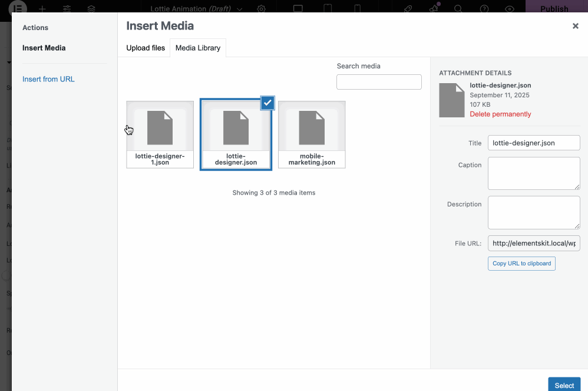Preview changes with the eye icon
The height and width of the screenshot is (391, 588).
pyautogui.click(x=510, y=8)
